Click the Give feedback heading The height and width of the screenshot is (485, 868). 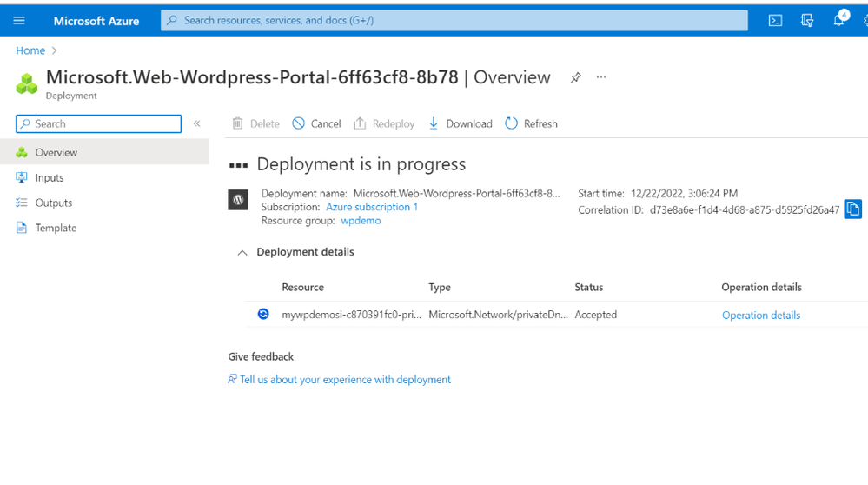pyautogui.click(x=261, y=356)
